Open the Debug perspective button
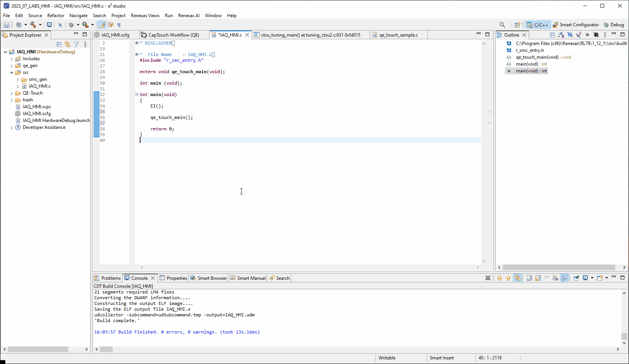629x364 pixels. click(614, 25)
